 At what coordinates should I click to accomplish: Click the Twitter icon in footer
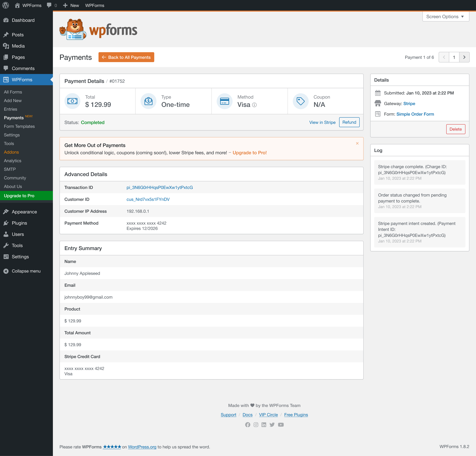272,425
